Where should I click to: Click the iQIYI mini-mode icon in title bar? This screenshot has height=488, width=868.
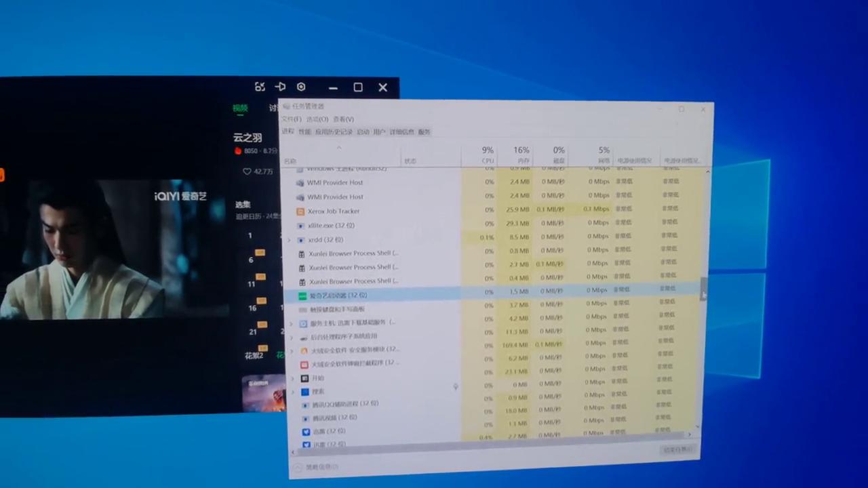pos(260,87)
